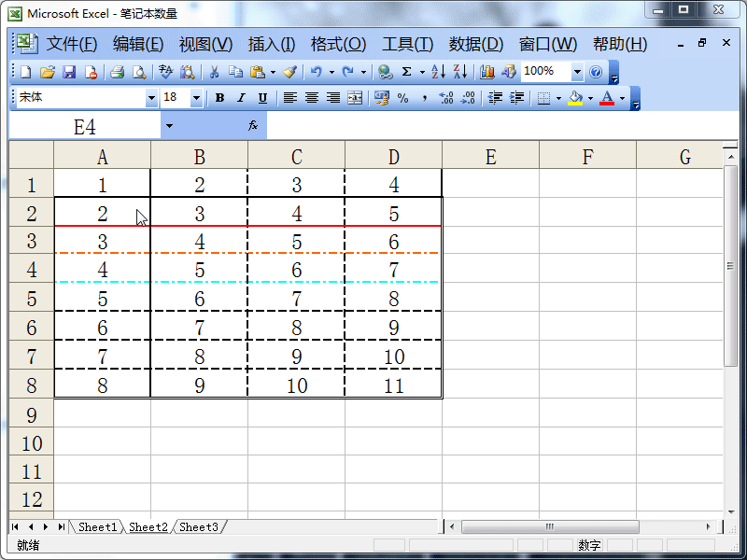The height and width of the screenshot is (560, 747).
Task: Save the workbook with floppy disk icon
Action: 69,72
